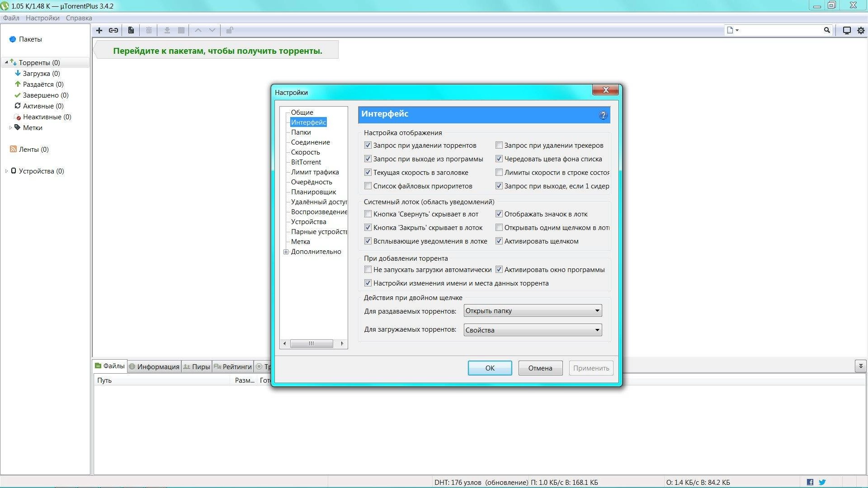This screenshot has height=488, width=868.
Task: Click the settings gear icon on toolbar
Action: 860,30
